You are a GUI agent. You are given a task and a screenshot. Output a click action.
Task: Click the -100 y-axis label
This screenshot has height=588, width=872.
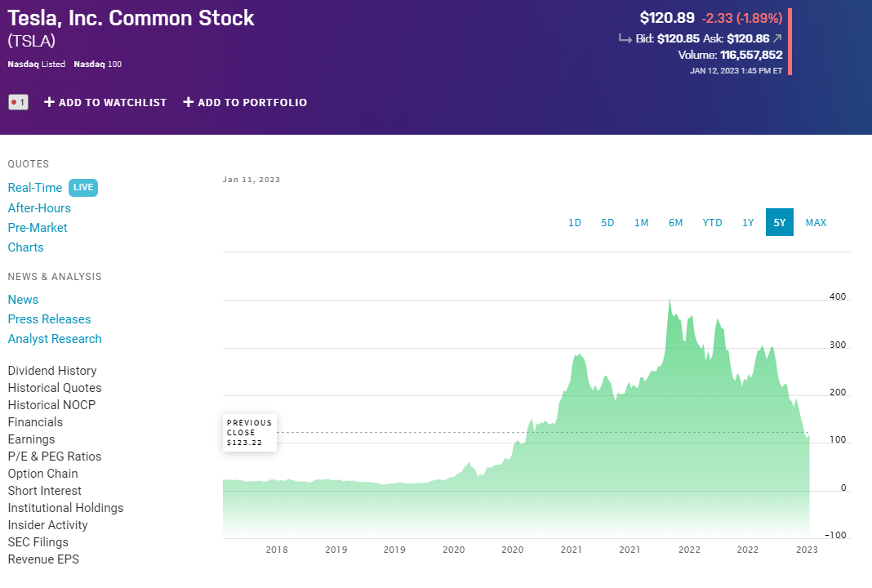click(x=835, y=535)
